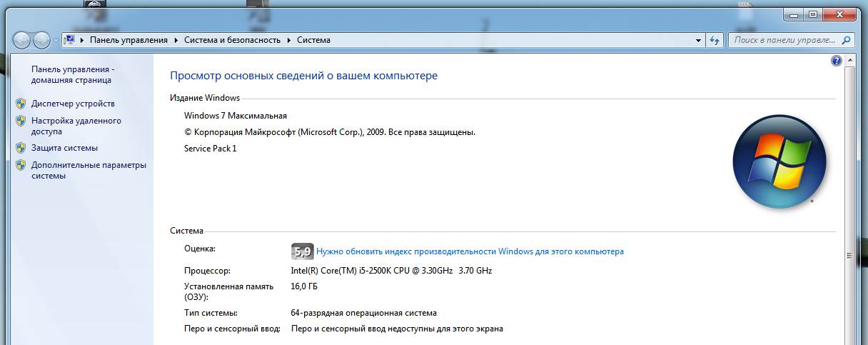
Task: Select Панель управления breadcrumb in address bar
Action: pos(128,40)
